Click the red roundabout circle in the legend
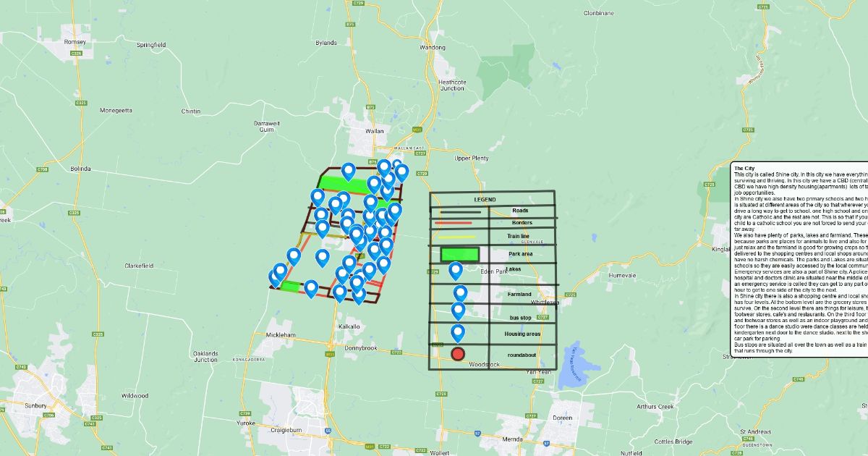Viewport: 868px width, 456px height. point(457,354)
